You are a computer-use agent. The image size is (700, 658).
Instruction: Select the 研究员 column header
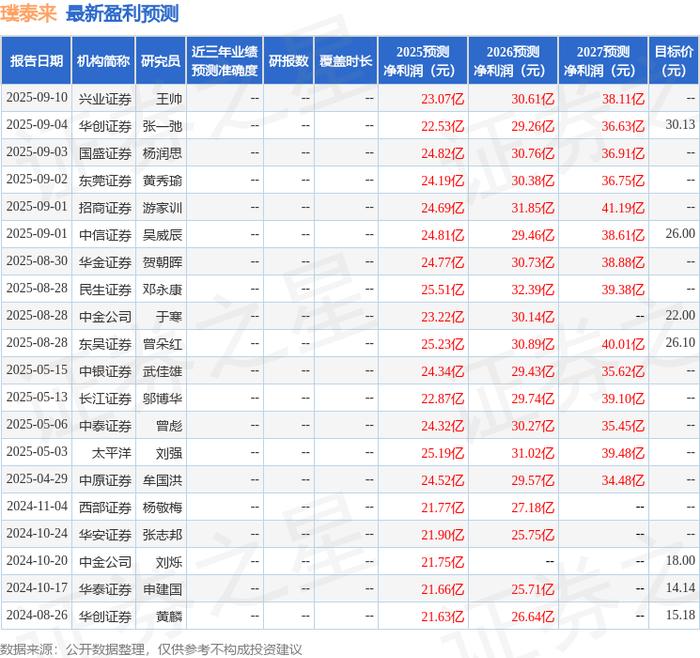161,61
